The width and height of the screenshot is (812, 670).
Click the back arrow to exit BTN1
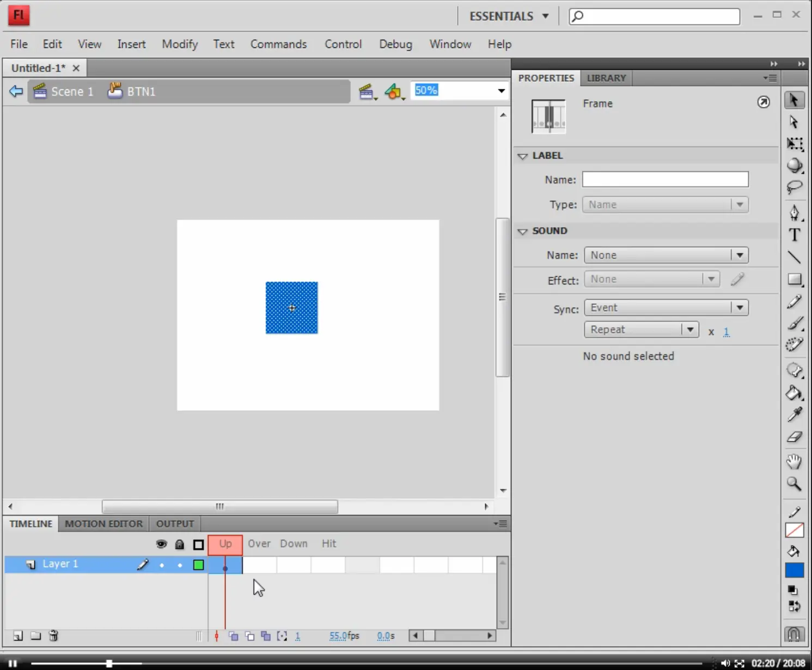(16, 91)
